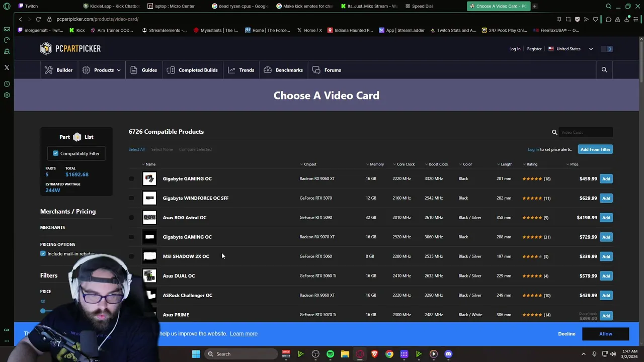Click the Windows Start button

coord(196,354)
